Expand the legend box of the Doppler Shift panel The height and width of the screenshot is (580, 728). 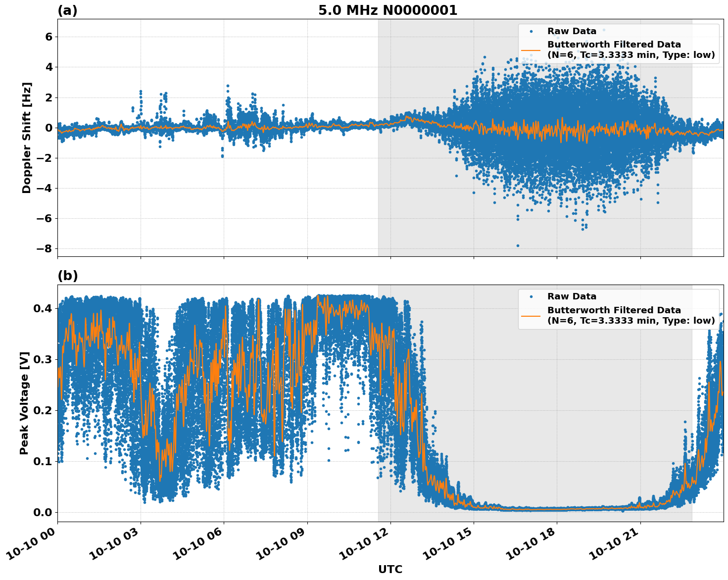pos(619,42)
